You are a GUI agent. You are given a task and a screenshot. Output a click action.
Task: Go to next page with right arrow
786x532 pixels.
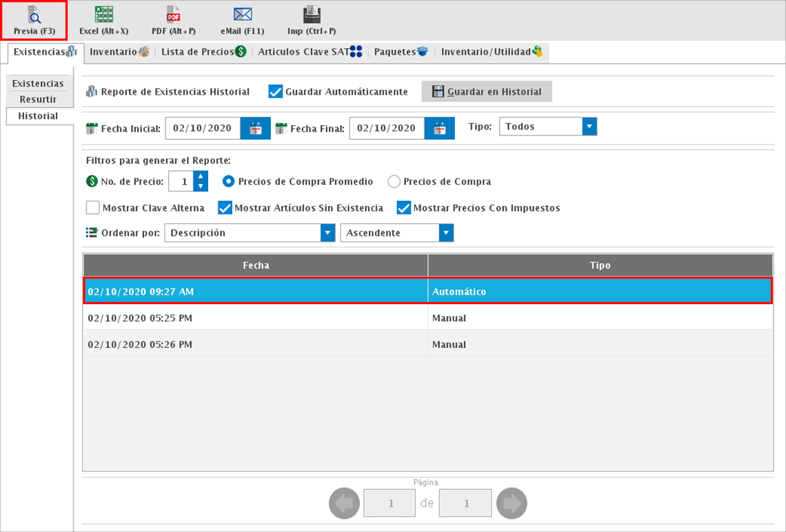tap(512, 503)
